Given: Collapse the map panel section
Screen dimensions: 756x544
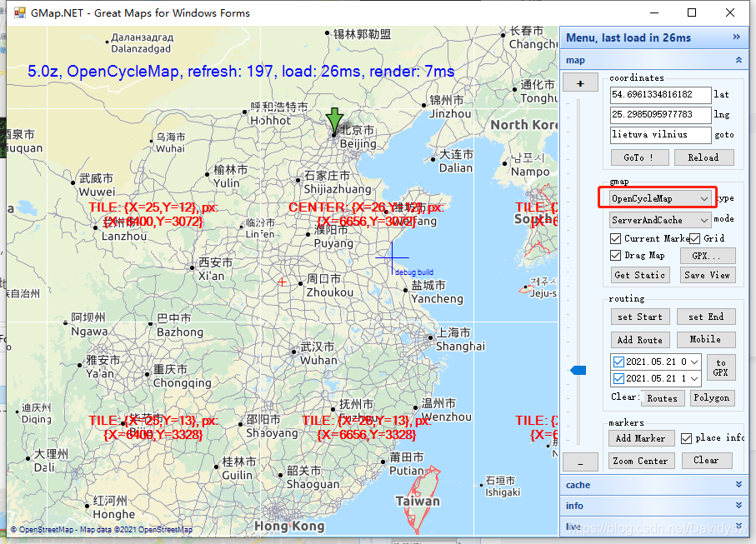Looking at the screenshot, I should (x=738, y=60).
